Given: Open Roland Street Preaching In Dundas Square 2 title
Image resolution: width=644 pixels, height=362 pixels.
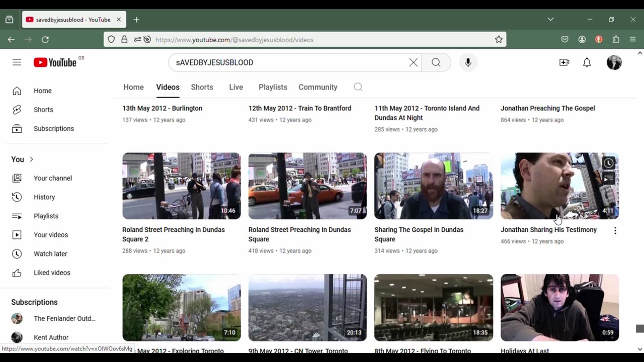Looking at the screenshot, I should tap(173, 234).
